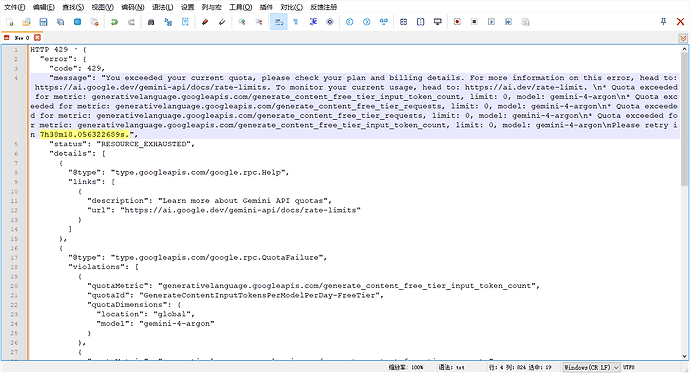690x373 pixels.
Task: Click the highlighted retry time 7h38m18.056322689s
Action: pos(84,135)
